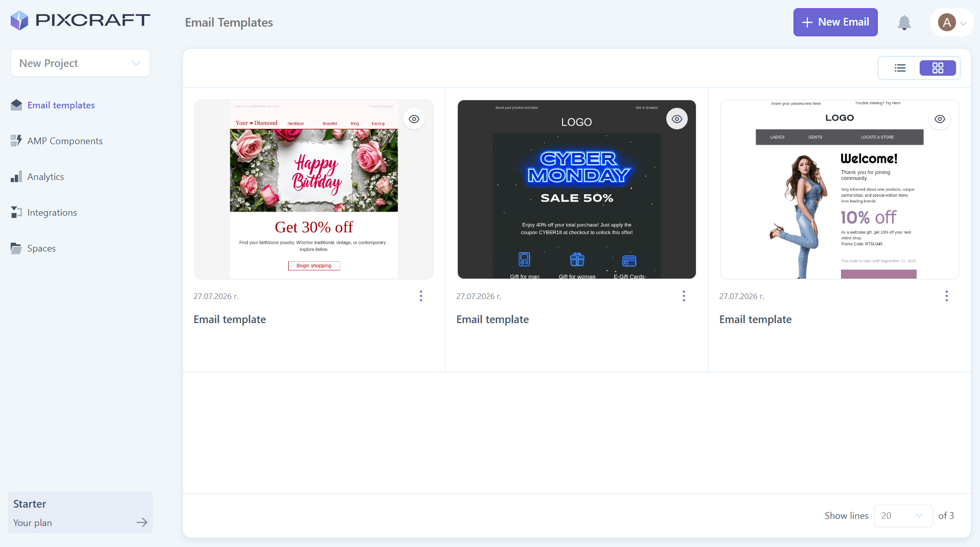Open the Starter plan details arrow
The image size is (980, 547).
tap(142, 522)
